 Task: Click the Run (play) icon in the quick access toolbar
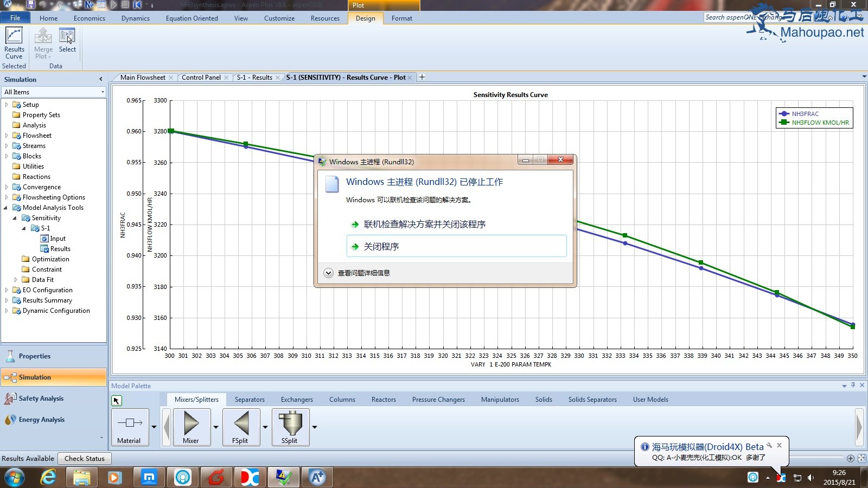[x=114, y=4]
